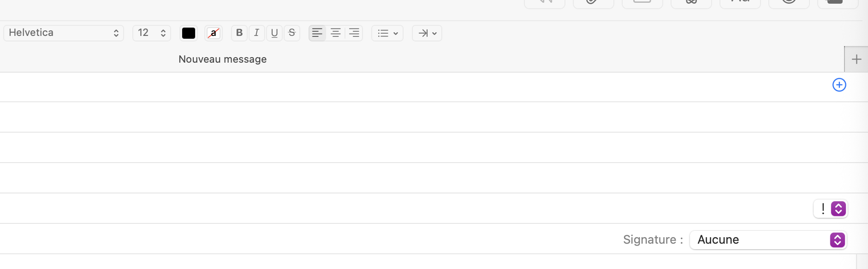Toggle bold formatting
The height and width of the screenshot is (269, 868).
pos(239,33)
